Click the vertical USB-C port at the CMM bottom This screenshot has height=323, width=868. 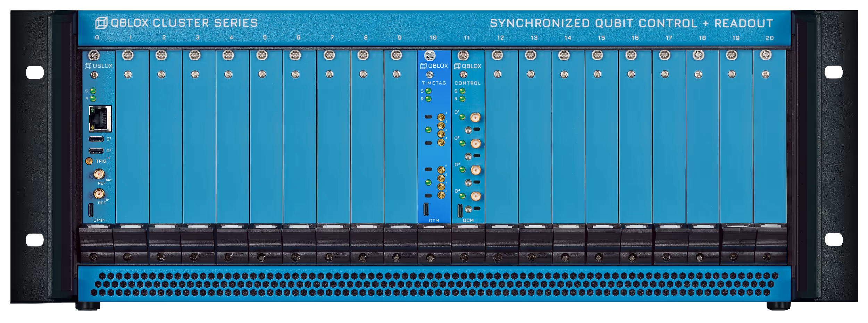91,210
